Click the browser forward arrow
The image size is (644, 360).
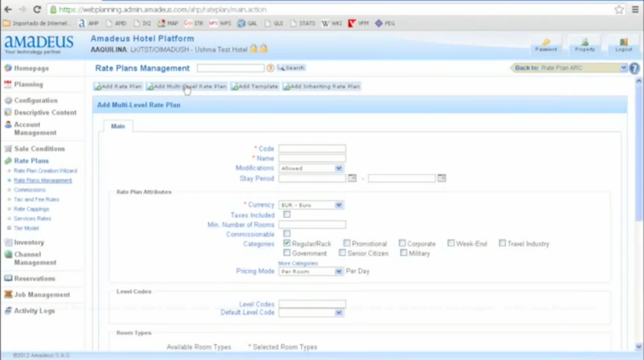(22, 9)
